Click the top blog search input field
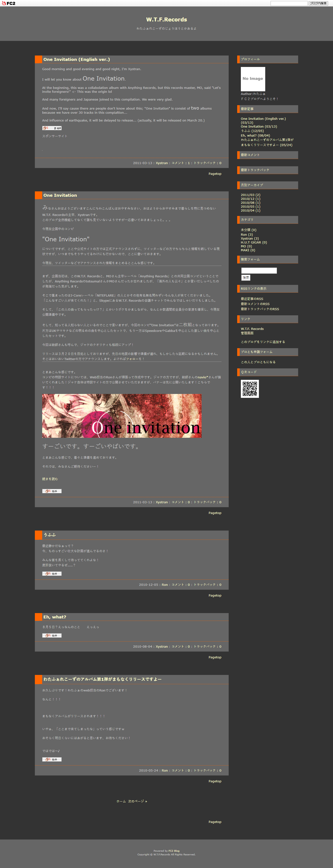333x868 pixels. pos(289,3)
